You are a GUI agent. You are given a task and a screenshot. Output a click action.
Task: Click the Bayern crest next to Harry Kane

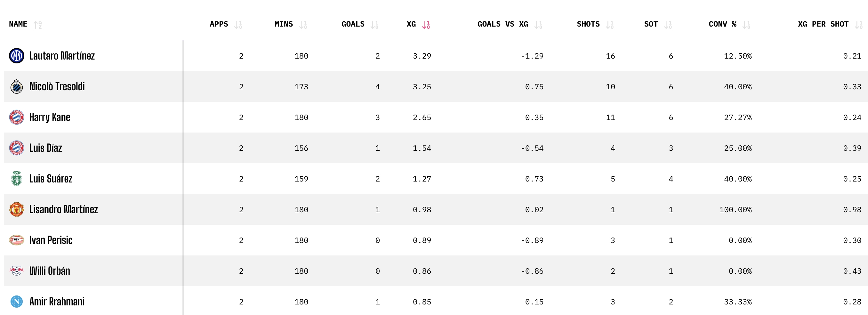coord(17,117)
